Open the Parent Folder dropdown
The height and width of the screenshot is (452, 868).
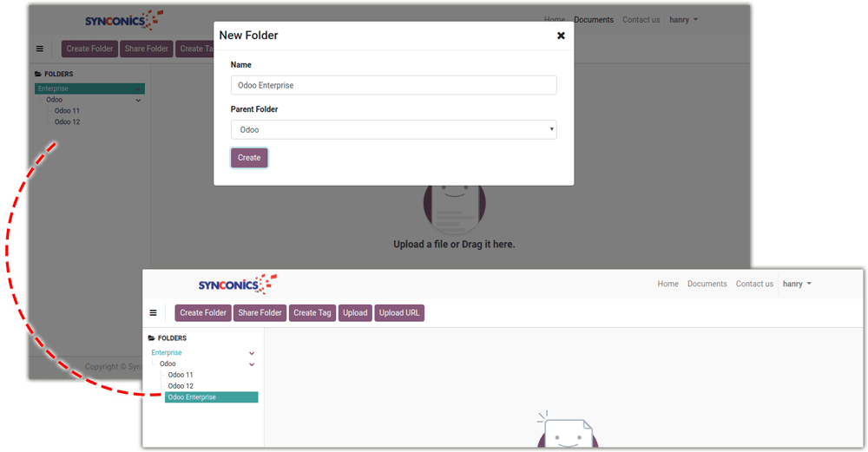click(x=393, y=130)
